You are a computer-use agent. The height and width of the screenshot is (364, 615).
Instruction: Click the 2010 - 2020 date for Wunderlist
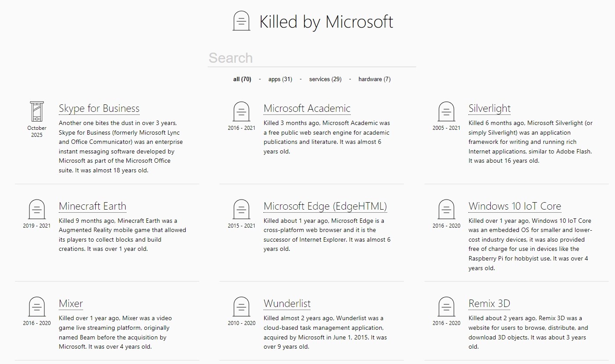pos(241,323)
